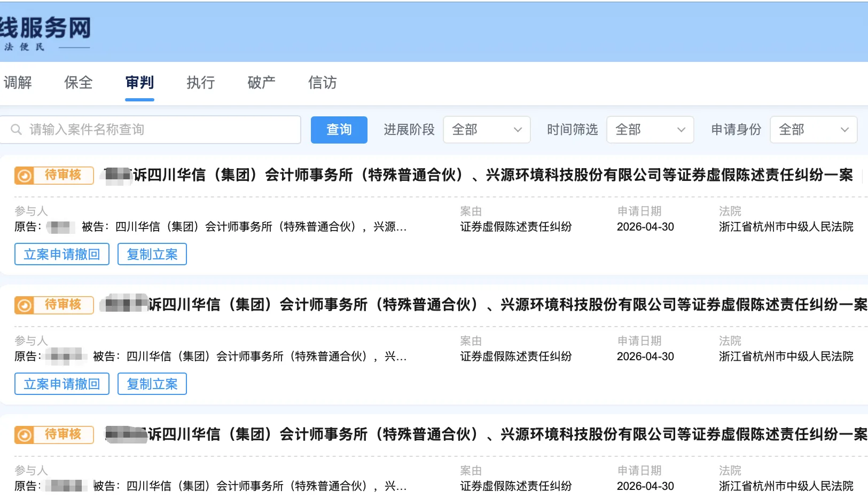Click the 服务网 site logo in header
This screenshot has height=499, width=868.
[46, 33]
